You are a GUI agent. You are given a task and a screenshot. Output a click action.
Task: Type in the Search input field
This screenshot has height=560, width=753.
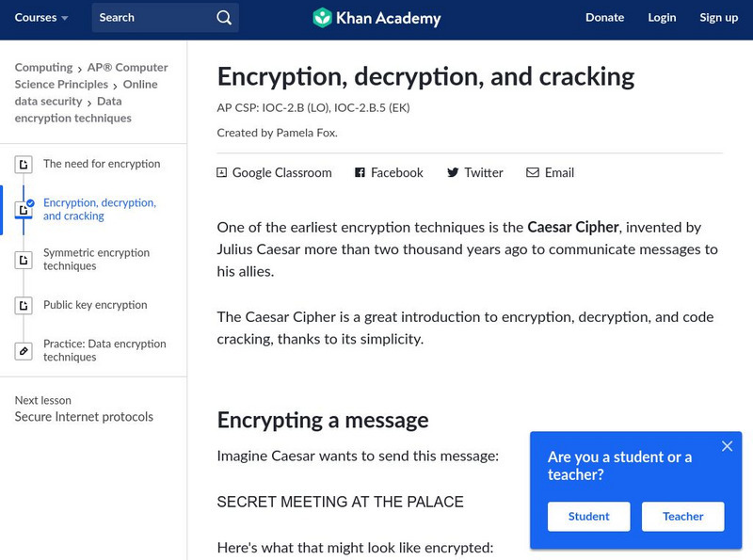pyautogui.click(x=151, y=18)
